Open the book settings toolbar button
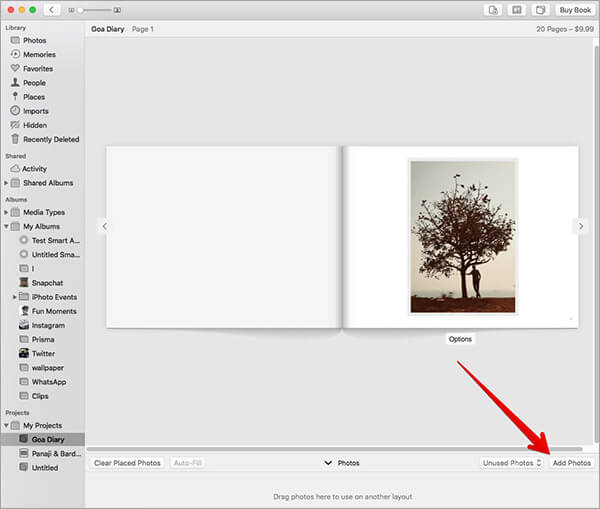The height and width of the screenshot is (509, 600). (x=540, y=10)
